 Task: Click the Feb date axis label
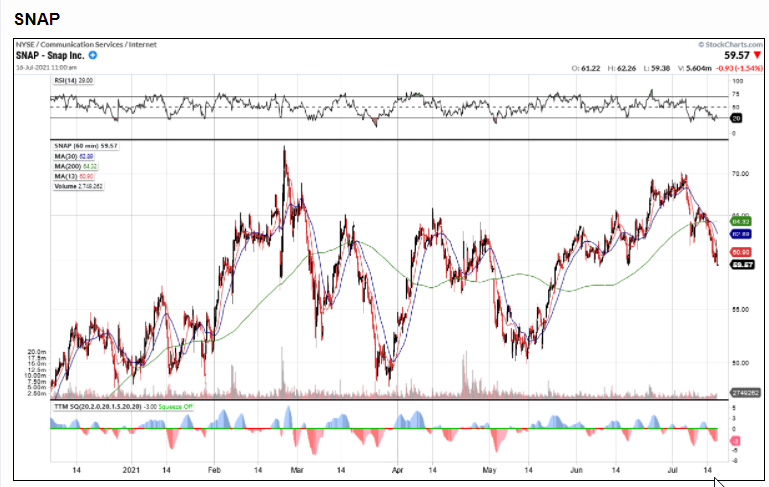coord(214,470)
